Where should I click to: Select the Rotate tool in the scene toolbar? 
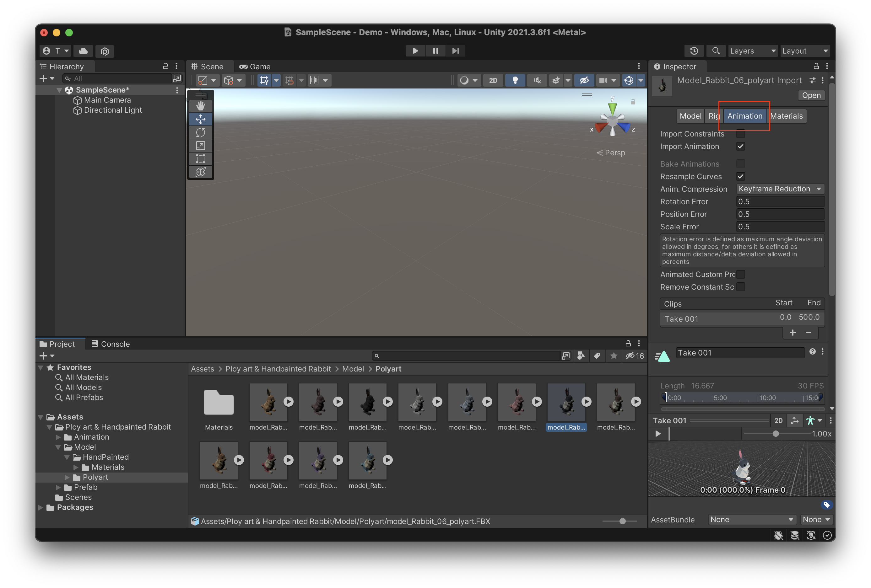click(201, 132)
